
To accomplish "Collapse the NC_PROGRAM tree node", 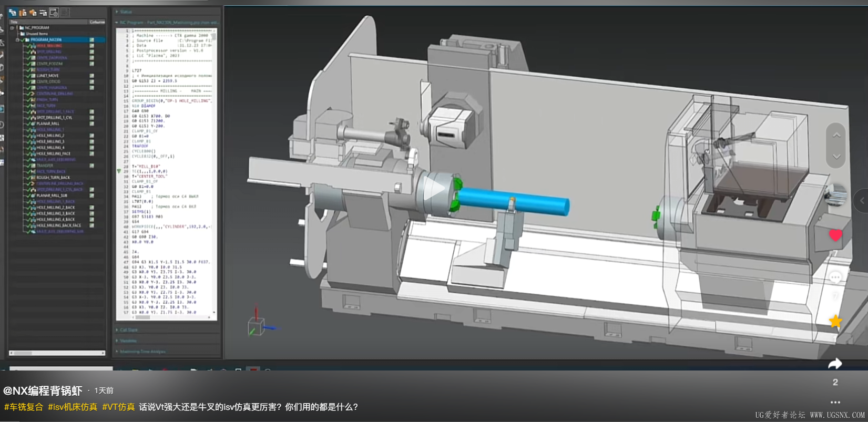I will [12, 28].
